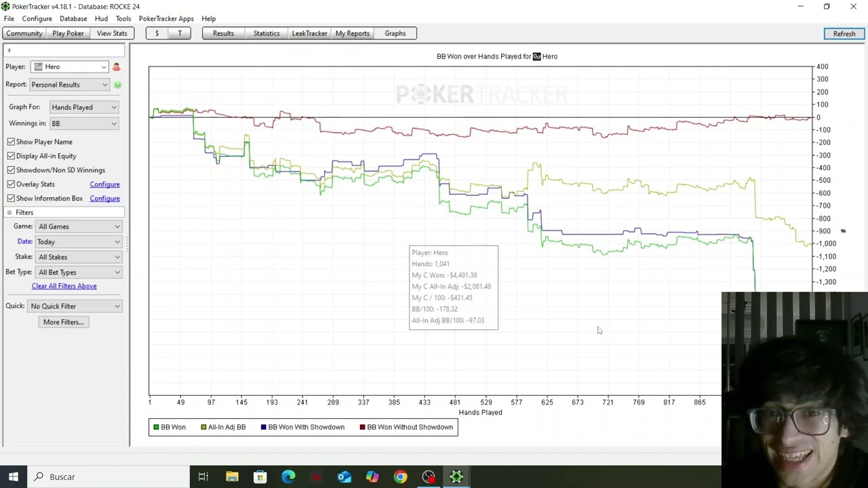Viewport: 868px width, 488px height.
Task: Switch to tournaments with T toggle
Action: [x=180, y=33]
